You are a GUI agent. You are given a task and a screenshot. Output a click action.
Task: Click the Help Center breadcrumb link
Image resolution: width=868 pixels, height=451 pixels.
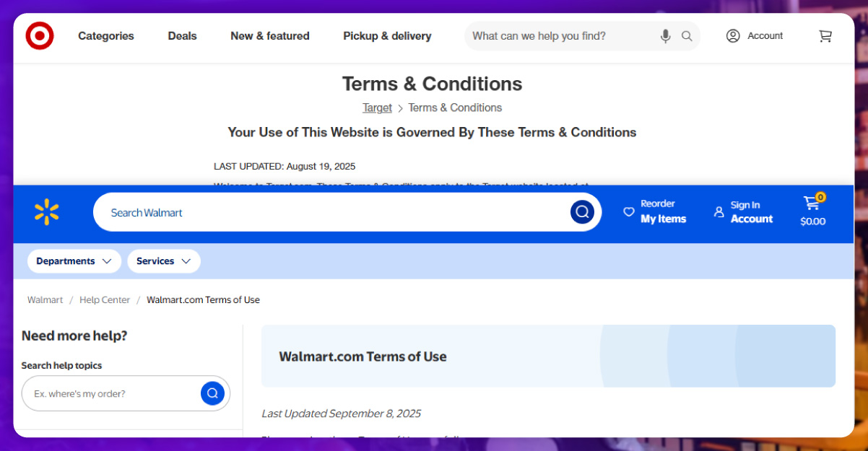105,300
